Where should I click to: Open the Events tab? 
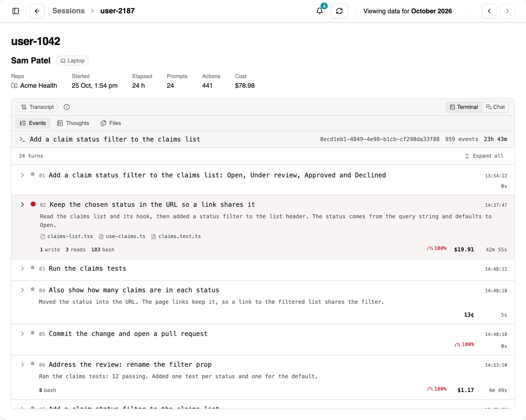(33, 123)
